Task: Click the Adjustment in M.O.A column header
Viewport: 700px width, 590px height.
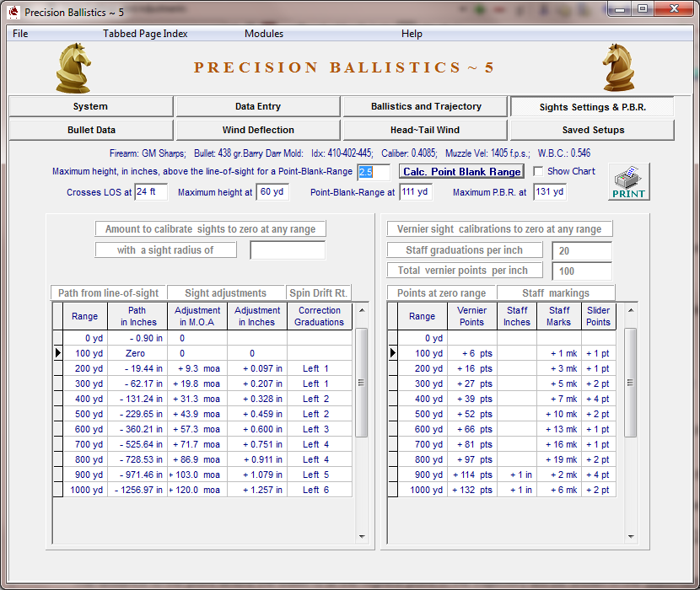Action: 197,316
